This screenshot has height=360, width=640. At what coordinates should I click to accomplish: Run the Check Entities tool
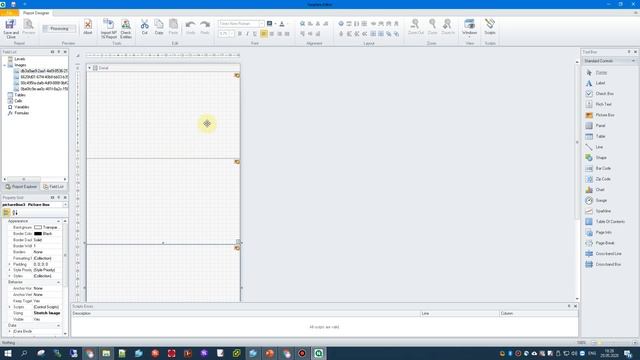point(126,29)
